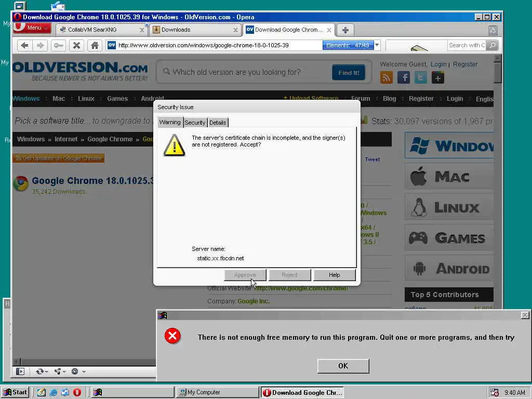Click the Get Updates on Google Chrome button

58,158
